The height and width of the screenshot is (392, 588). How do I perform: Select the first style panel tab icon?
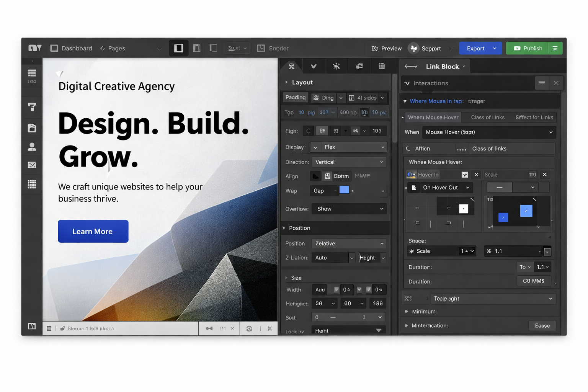(292, 66)
